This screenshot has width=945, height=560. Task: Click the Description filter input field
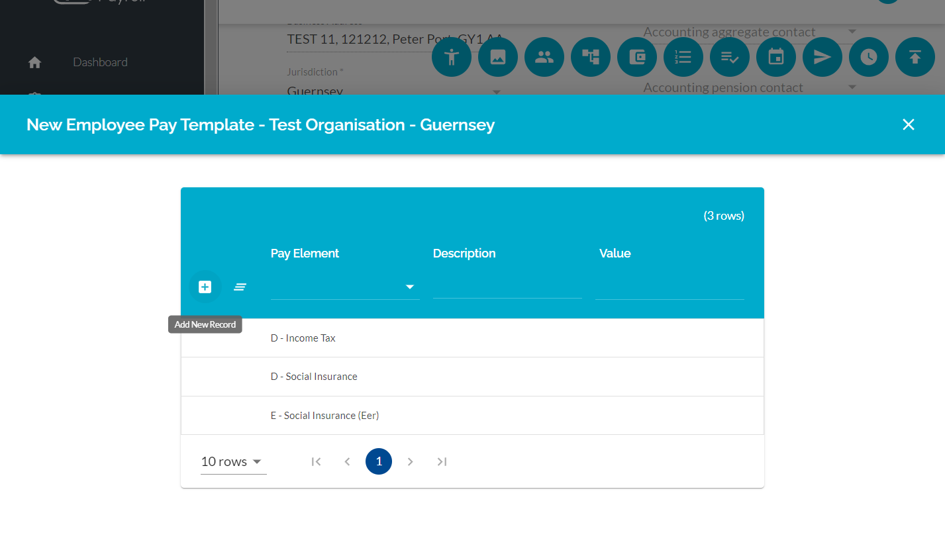(507, 287)
